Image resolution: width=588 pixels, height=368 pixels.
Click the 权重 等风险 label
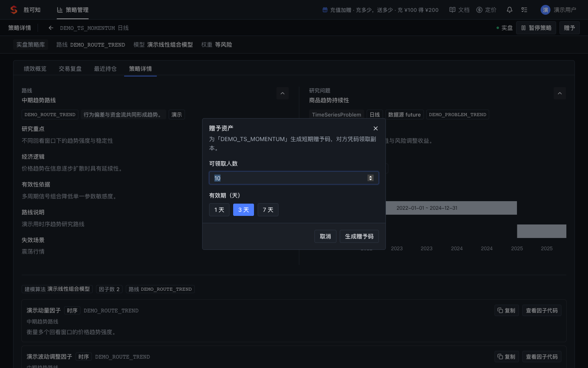click(216, 45)
